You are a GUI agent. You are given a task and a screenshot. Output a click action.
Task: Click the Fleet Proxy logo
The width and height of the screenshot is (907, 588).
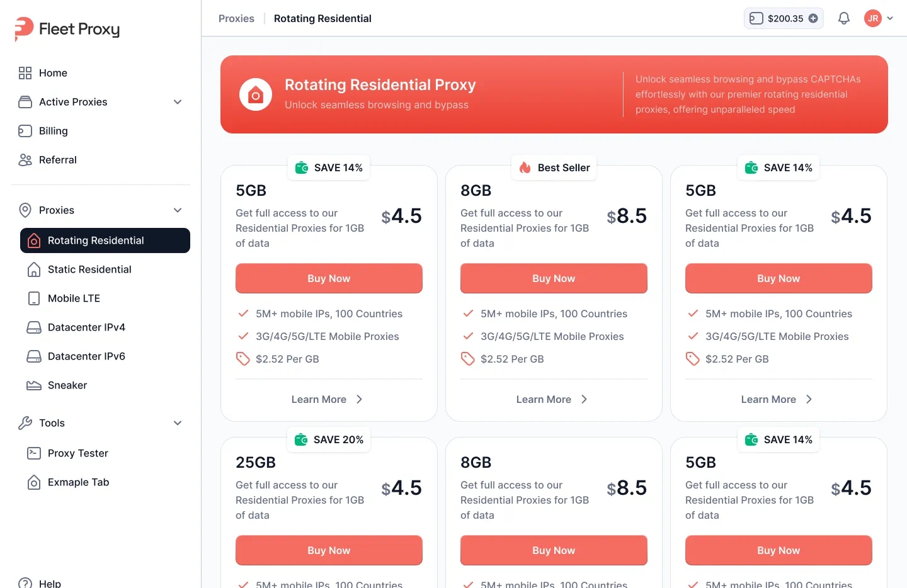coord(67,29)
